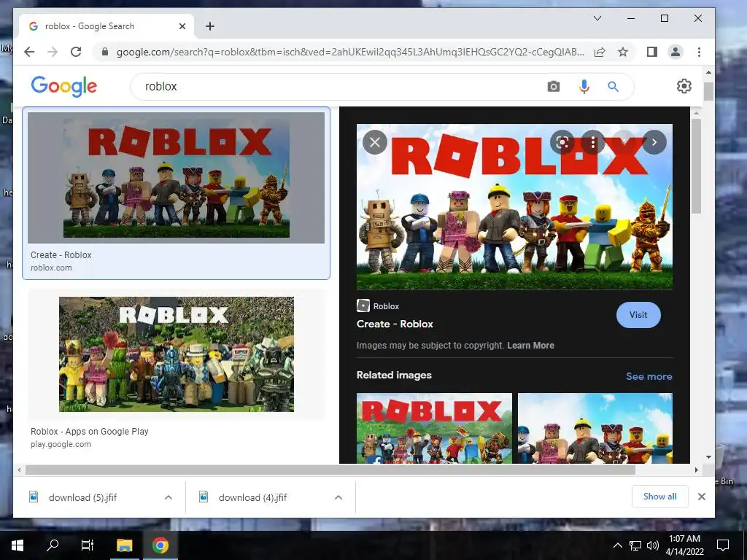This screenshot has width=747, height=560.
Task: Open the network icon in system tray
Action: click(x=635, y=545)
